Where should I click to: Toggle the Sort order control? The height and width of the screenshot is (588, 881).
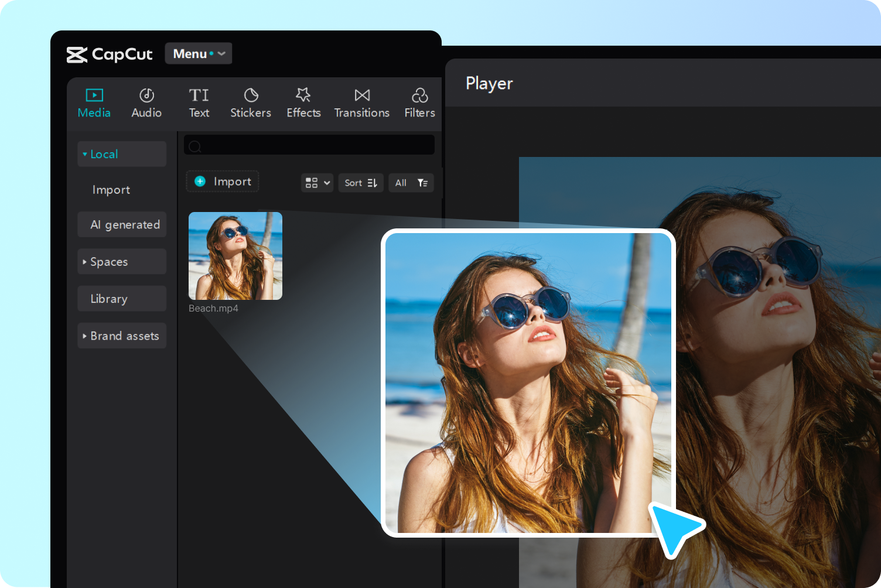[360, 183]
